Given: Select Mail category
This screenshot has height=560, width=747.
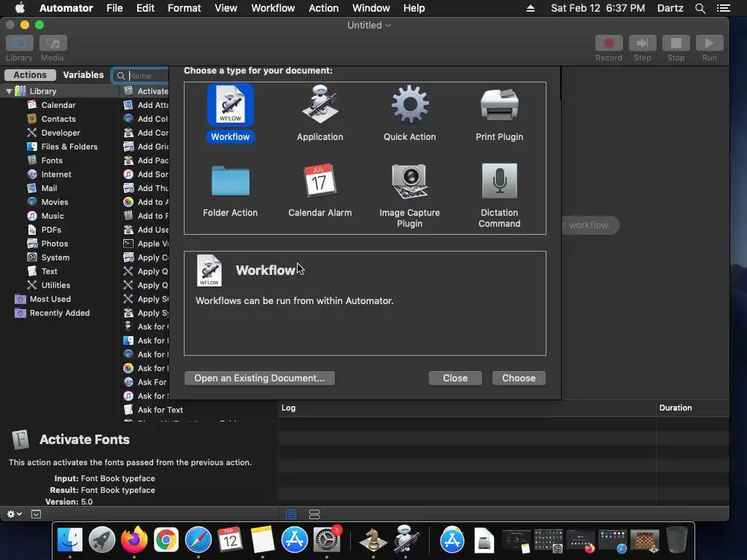Looking at the screenshot, I should 49,187.
